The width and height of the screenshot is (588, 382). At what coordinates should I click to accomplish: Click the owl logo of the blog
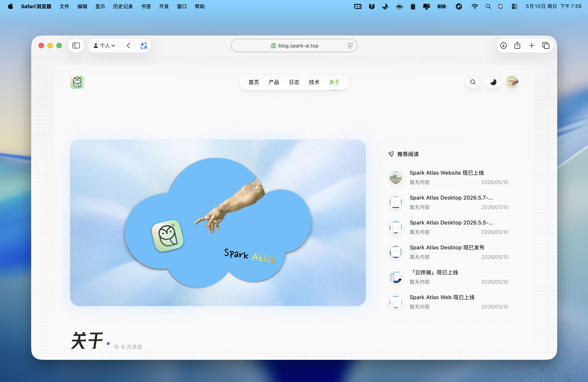[77, 82]
